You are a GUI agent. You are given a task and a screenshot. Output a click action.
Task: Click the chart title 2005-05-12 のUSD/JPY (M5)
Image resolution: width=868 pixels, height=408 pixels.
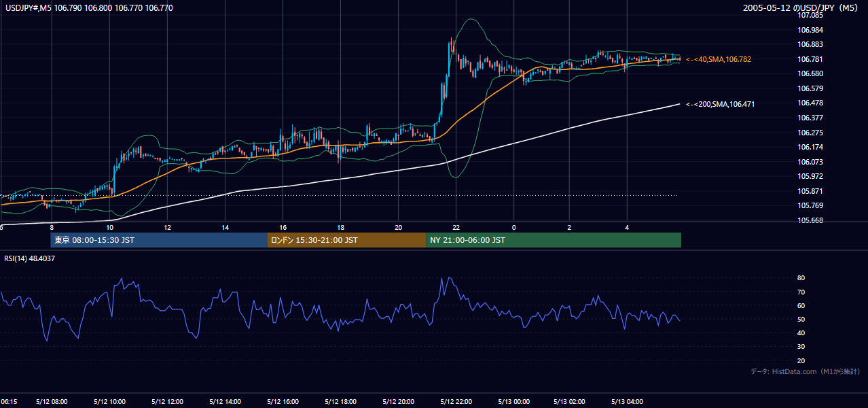pyautogui.click(x=801, y=8)
